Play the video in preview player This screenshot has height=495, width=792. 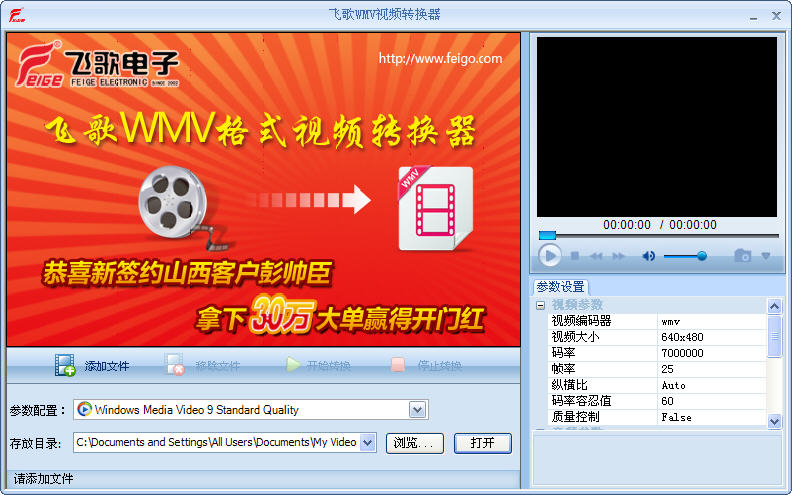tap(550, 256)
